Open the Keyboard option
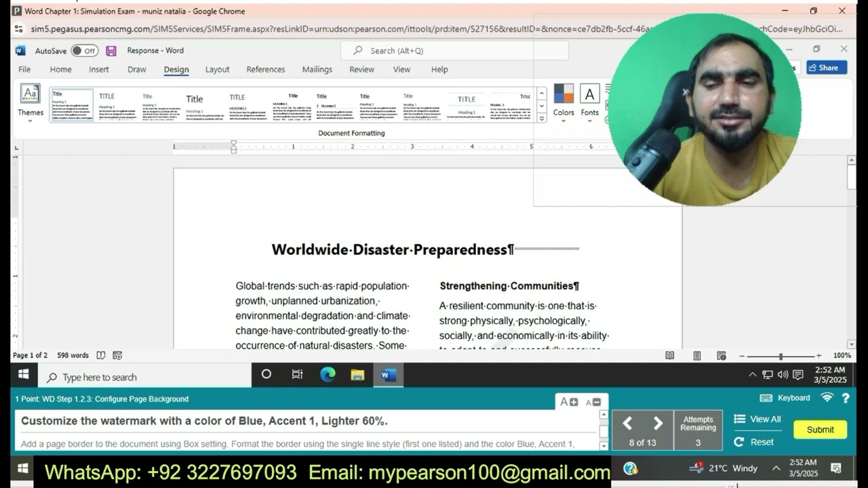 (x=785, y=398)
